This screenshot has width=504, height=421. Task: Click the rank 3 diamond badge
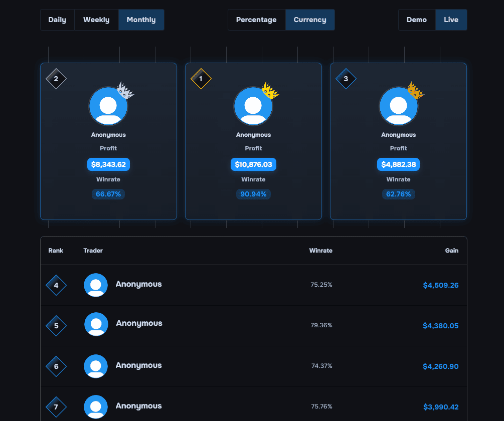tap(346, 79)
